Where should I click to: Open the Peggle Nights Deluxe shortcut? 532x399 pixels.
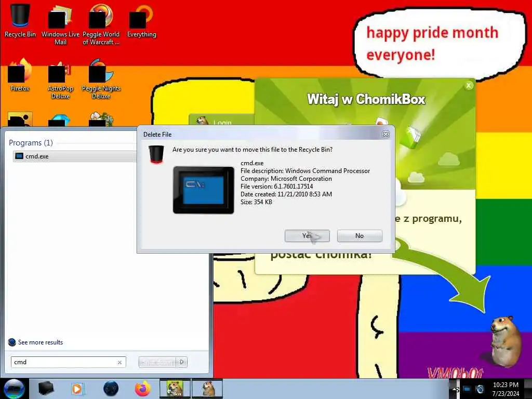(x=101, y=79)
